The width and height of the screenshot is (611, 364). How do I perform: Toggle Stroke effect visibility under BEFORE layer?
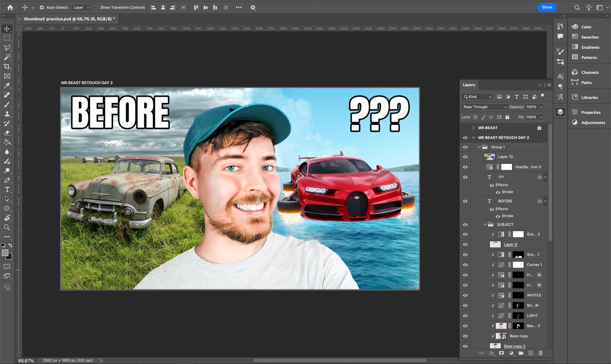pyautogui.click(x=498, y=216)
